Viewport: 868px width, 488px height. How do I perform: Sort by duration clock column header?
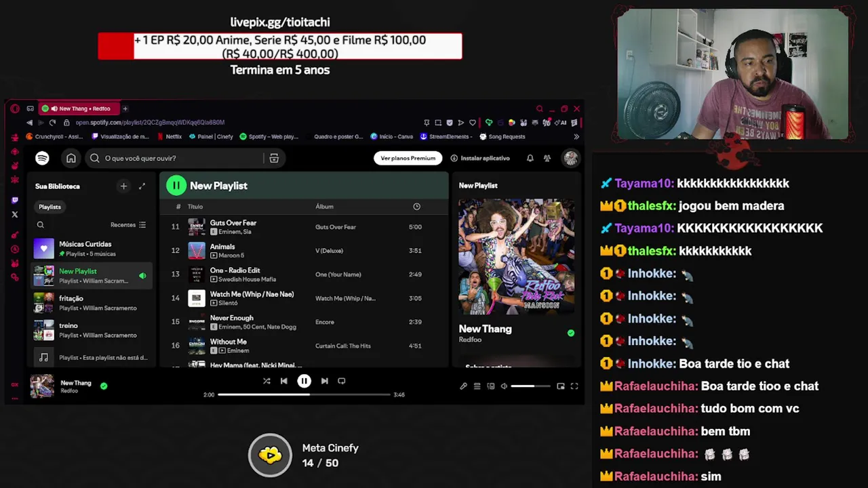pyautogui.click(x=416, y=207)
